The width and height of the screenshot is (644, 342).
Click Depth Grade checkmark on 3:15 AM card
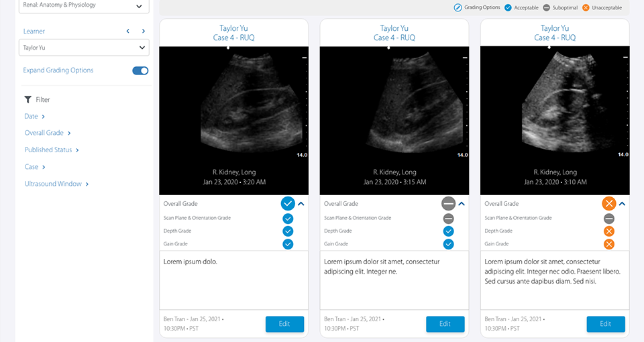click(x=449, y=231)
